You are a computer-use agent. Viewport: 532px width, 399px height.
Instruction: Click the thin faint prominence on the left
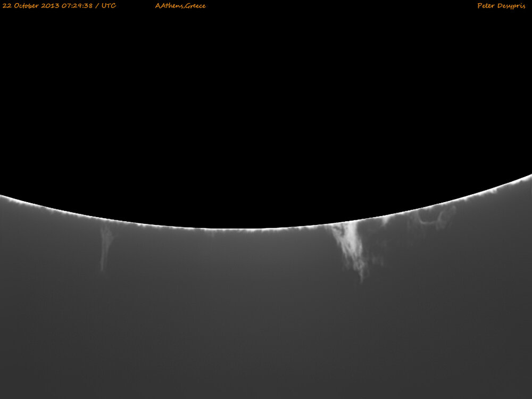[x=106, y=245]
